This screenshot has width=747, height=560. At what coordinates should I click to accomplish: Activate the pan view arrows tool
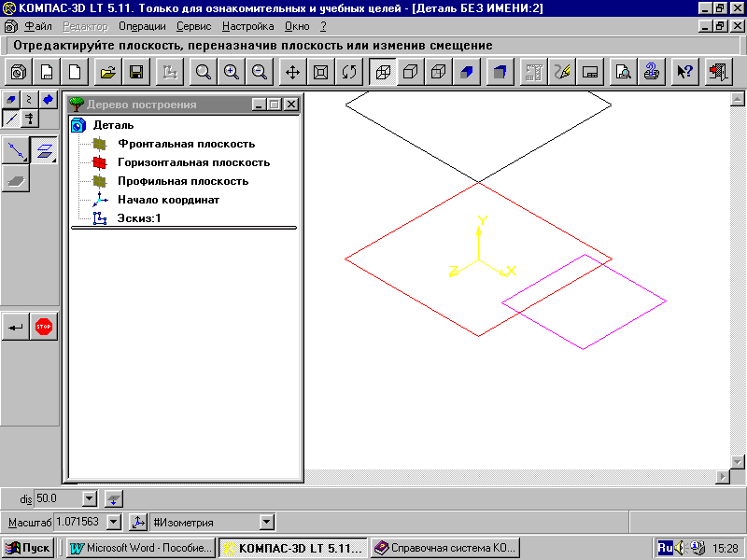tap(292, 72)
